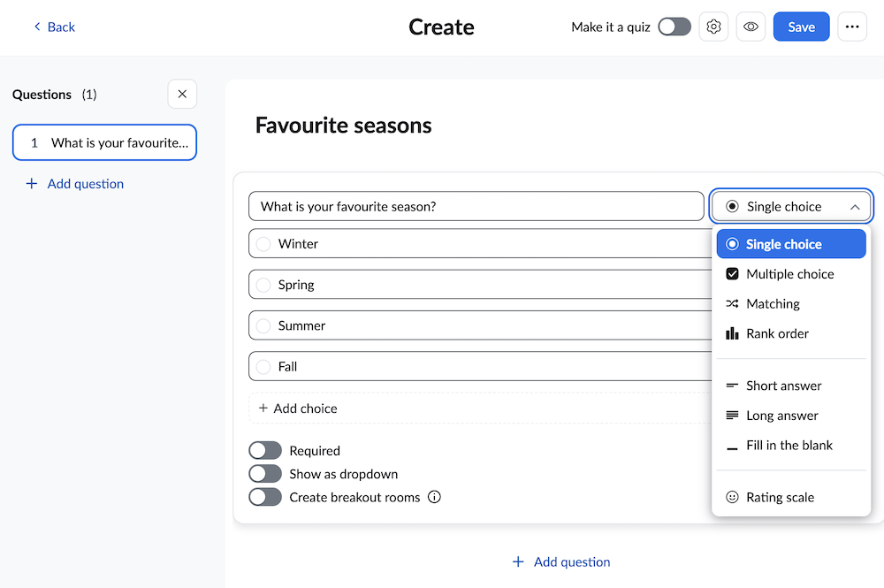
Task: Toggle the Required switch on
Action: (265, 451)
